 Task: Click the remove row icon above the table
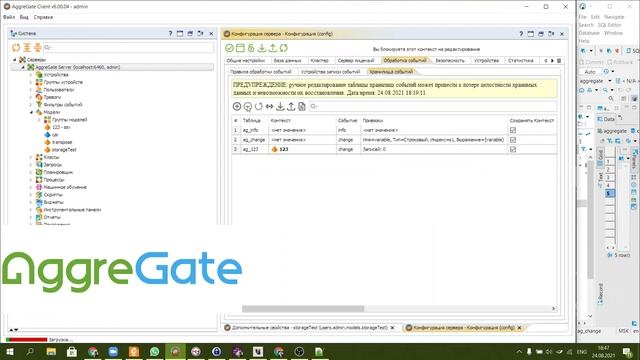[248, 107]
